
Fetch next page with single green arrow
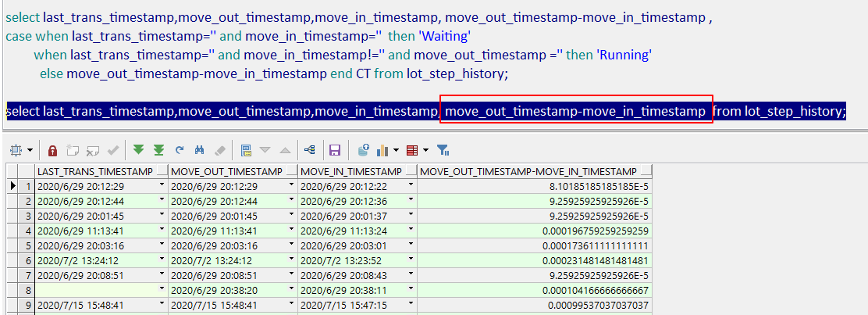click(x=138, y=150)
